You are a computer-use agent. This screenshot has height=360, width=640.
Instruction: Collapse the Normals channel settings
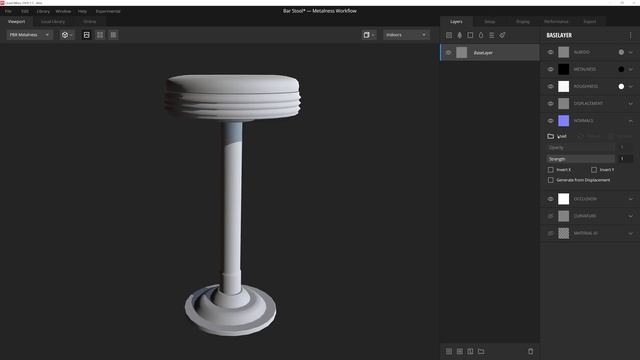click(631, 121)
